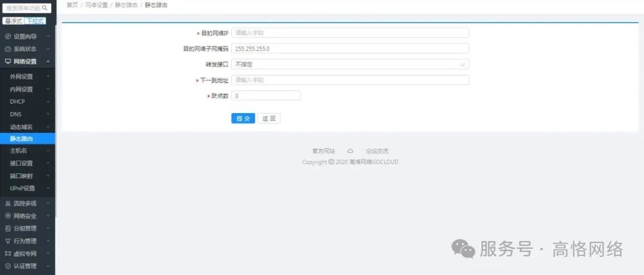
Task: Click the 搜索菜单功能 search box
Action: click(27, 8)
